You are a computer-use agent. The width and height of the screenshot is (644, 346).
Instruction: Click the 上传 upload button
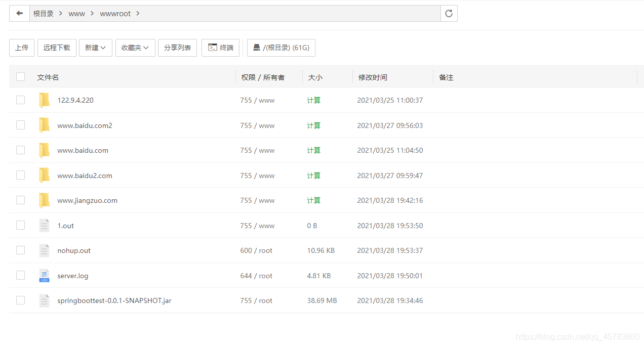coord(22,48)
